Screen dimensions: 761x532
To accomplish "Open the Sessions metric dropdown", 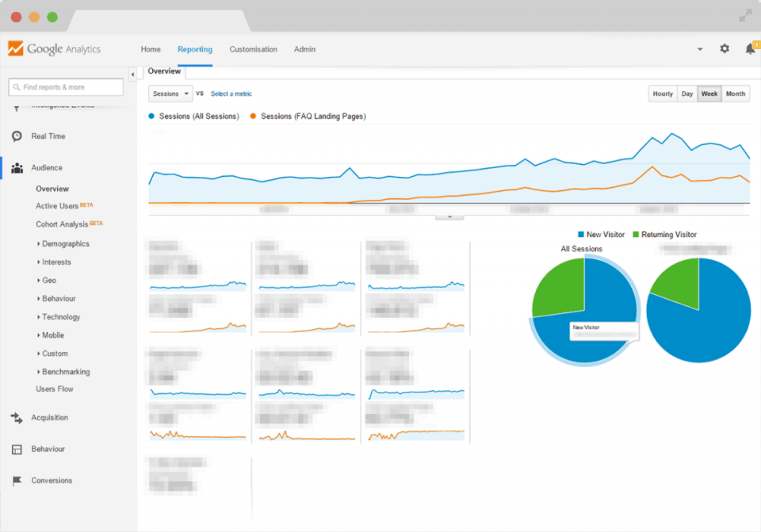I will pyautogui.click(x=170, y=94).
